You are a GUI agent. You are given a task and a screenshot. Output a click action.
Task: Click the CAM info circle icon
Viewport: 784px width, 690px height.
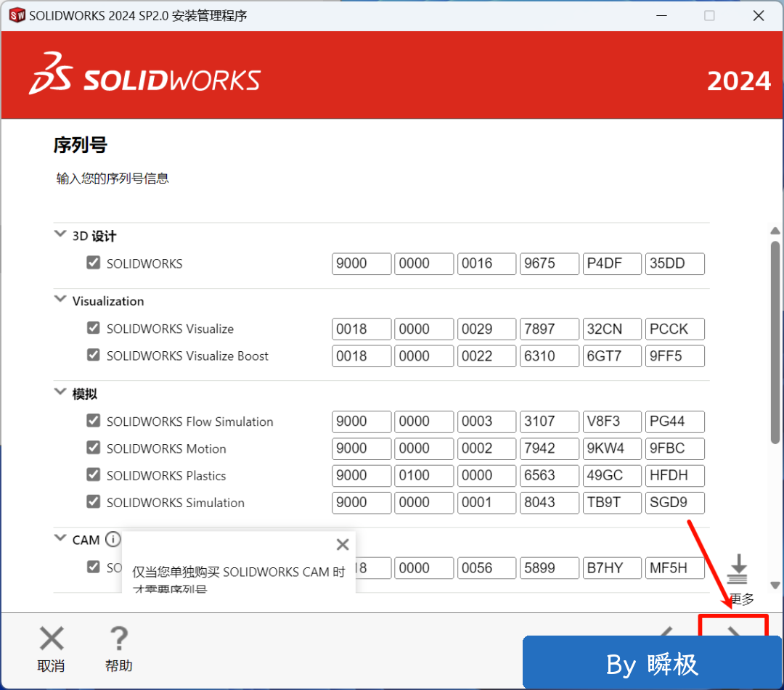tap(112, 539)
